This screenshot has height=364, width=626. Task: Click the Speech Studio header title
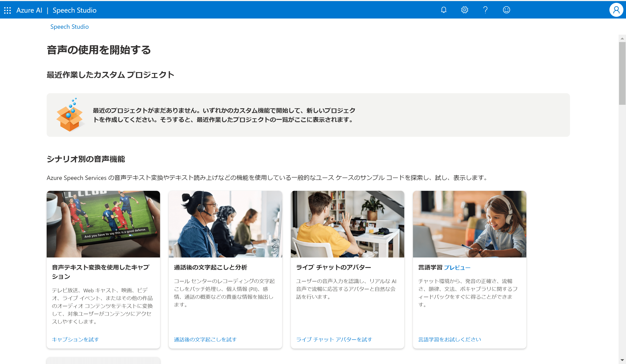click(75, 10)
